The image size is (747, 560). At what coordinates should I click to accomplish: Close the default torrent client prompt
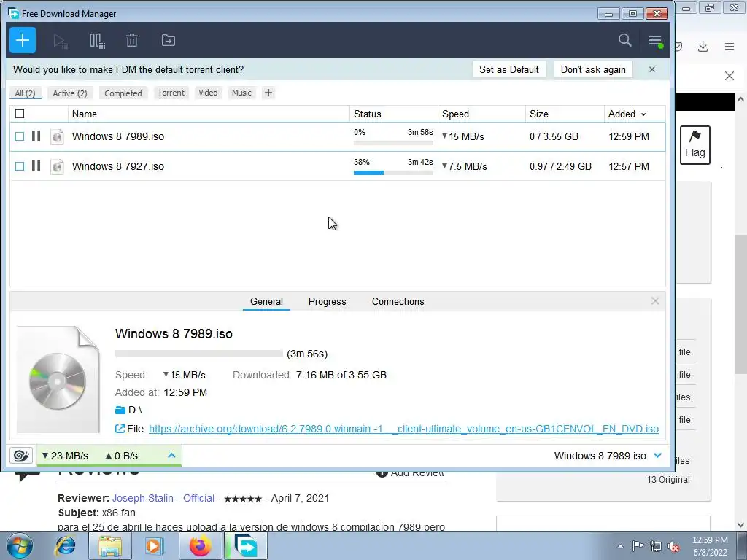pos(651,69)
